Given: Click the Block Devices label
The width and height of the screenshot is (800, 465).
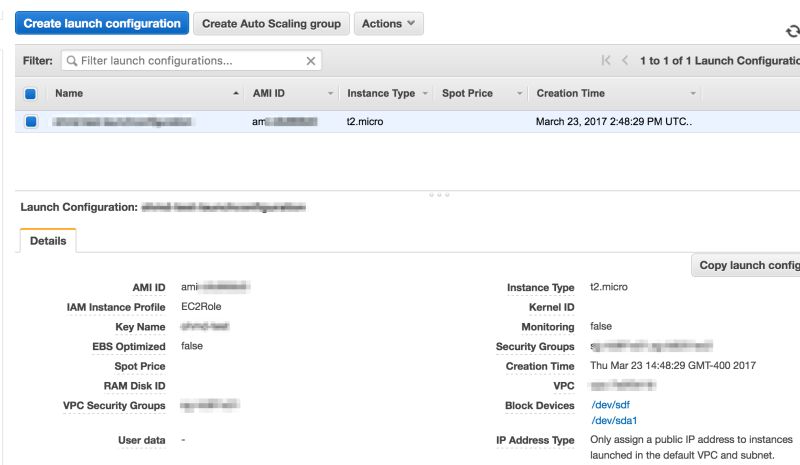Looking at the screenshot, I should pyautogui.click(x=539, y=405).
